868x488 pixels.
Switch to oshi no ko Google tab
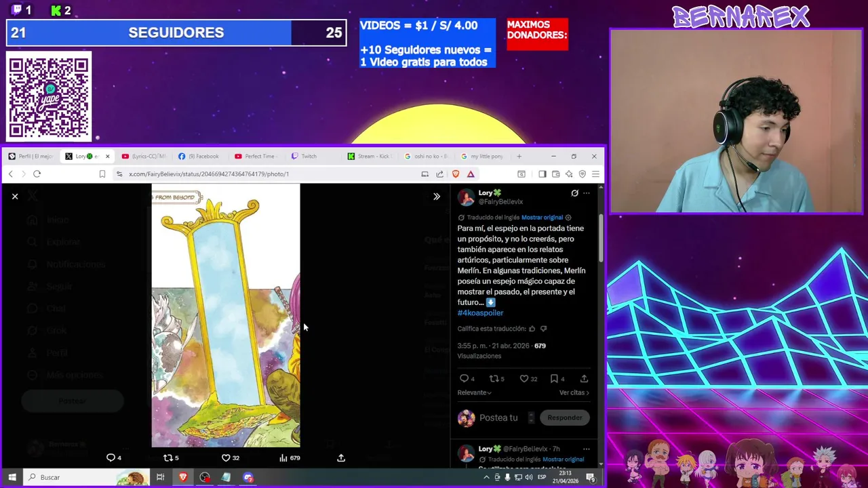pyautogui.click(x=426, y=157)
